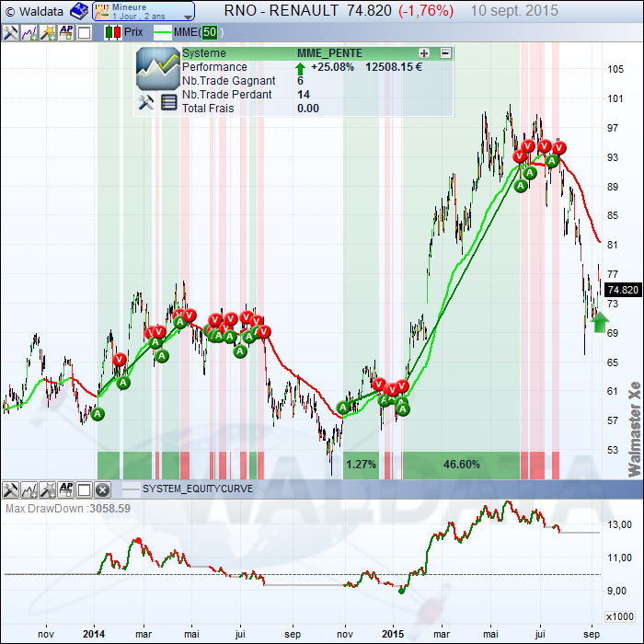This screenshot has height=644, width=644.
Task: Open the A-Z dictionary book icon
Action: pyautogui.click(x=78, y=11)
